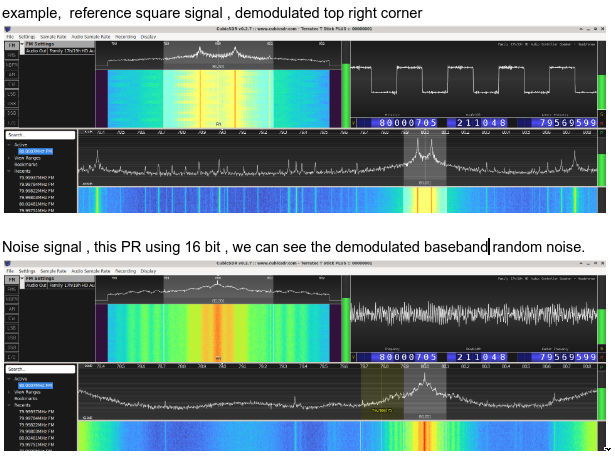This screenshot has height=459, width=615.
Task: Select AM mode in noise-signal CubicSDR screenshot
Action: (x=12, y=309)
